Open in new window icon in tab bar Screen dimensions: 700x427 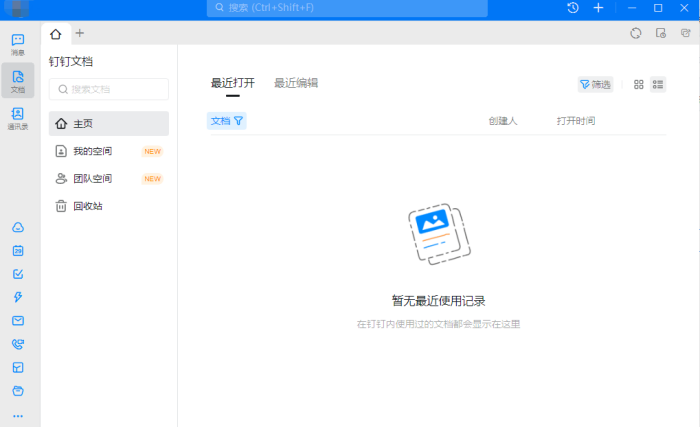(686, 33)
